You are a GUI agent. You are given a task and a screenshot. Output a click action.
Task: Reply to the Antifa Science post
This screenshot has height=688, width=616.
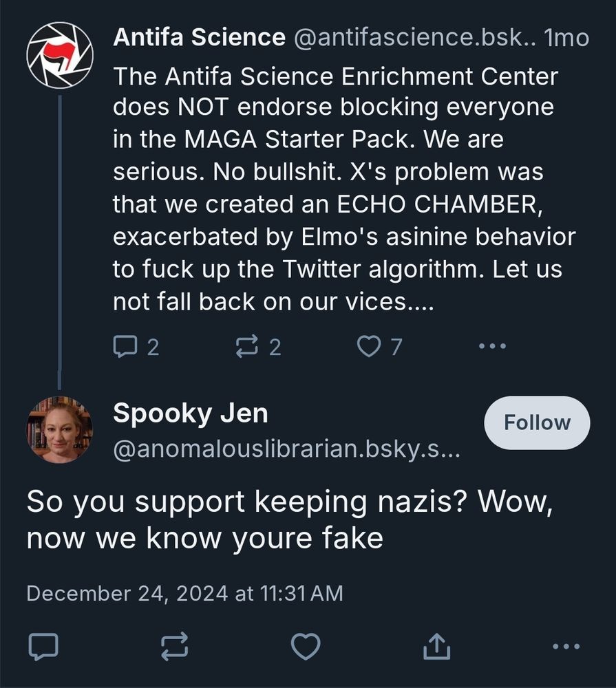tap(127, 346)
